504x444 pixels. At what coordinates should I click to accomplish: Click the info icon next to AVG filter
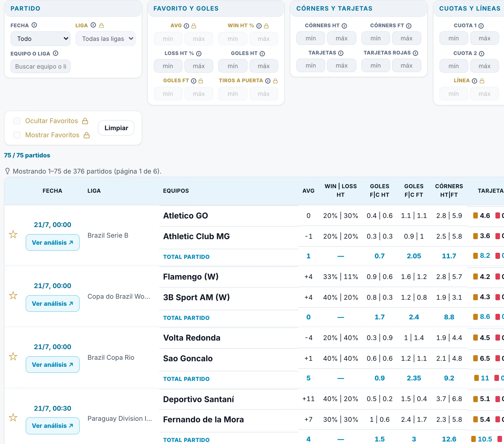(x=186, y=26)
